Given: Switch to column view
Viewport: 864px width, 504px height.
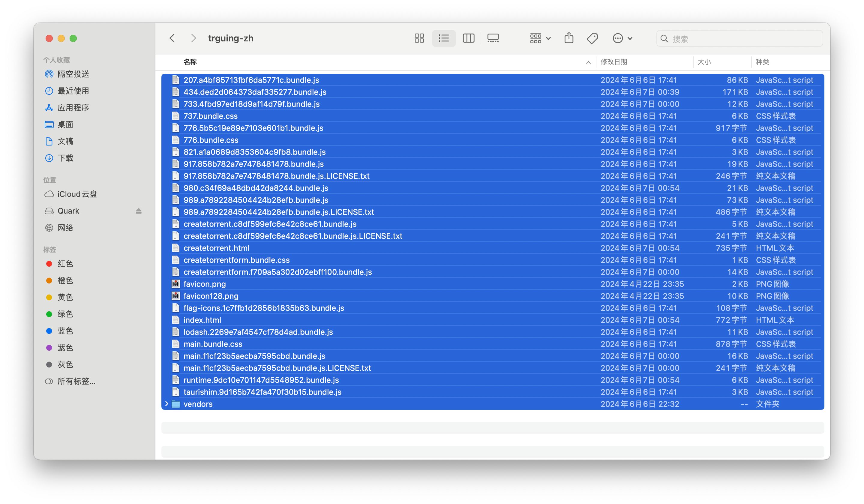Looking at the screenshot, I should (468, 38).
